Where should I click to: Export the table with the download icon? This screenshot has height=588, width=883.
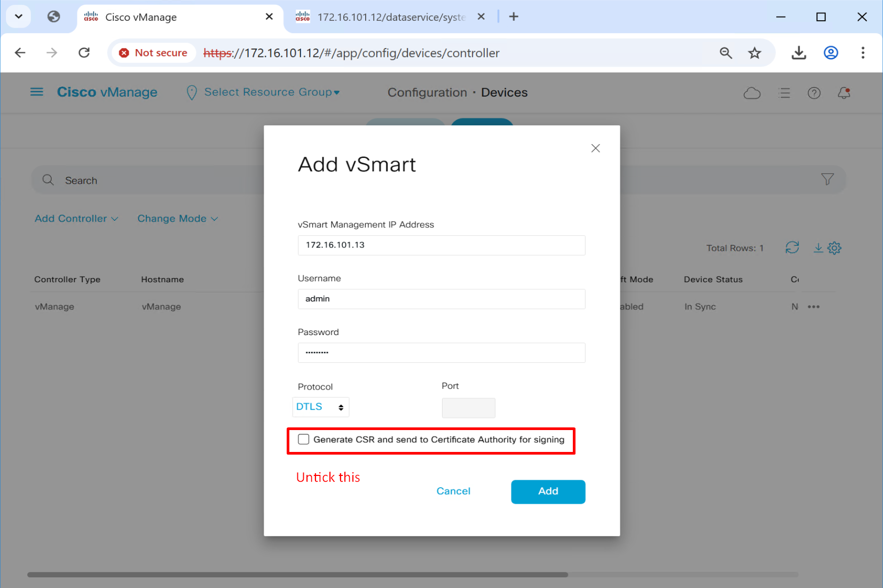[x=818, y=248]
